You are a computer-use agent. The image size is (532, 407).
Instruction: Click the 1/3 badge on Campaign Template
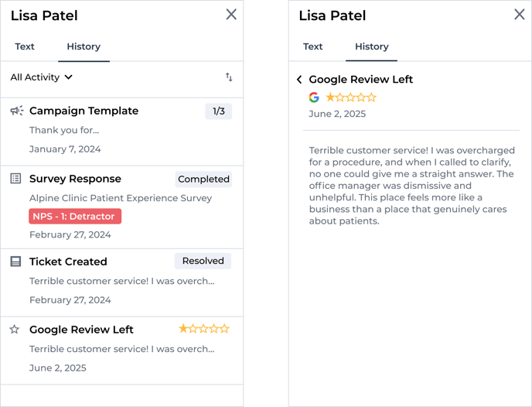[219, 111]
